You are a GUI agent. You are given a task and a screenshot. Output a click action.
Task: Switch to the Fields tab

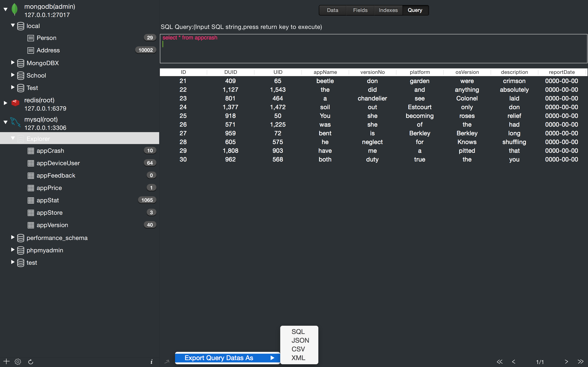(x=360, y=10)
